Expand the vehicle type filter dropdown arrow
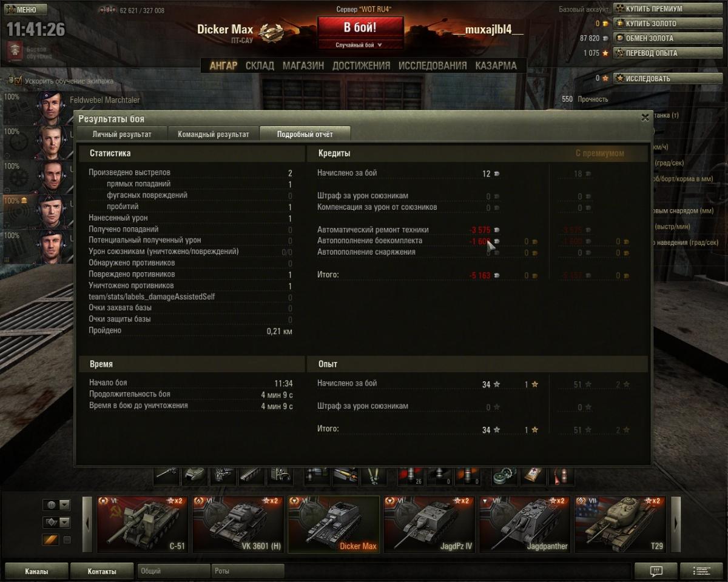The height and width of the screenshot is (582, 728). pos(65,522)
